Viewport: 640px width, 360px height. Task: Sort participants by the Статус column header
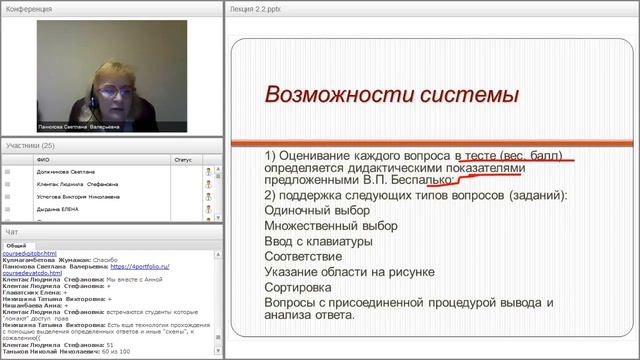pyautogui.click(x=187, y=160)
